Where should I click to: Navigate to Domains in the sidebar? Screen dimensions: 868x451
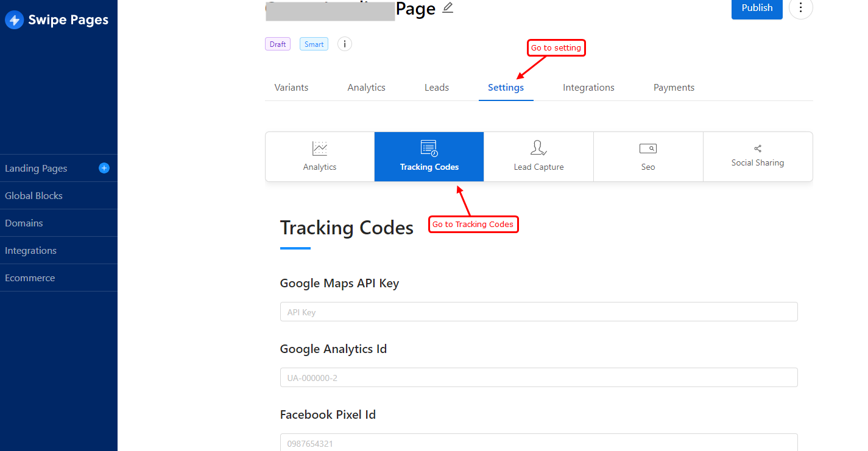pyautogui.click(x=58, y=223)
